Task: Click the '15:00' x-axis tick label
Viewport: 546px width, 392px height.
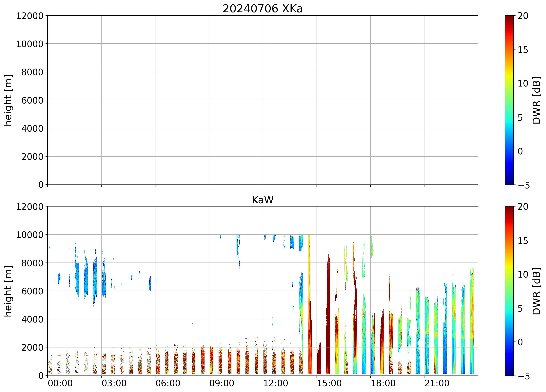Action: pos(329,383)
